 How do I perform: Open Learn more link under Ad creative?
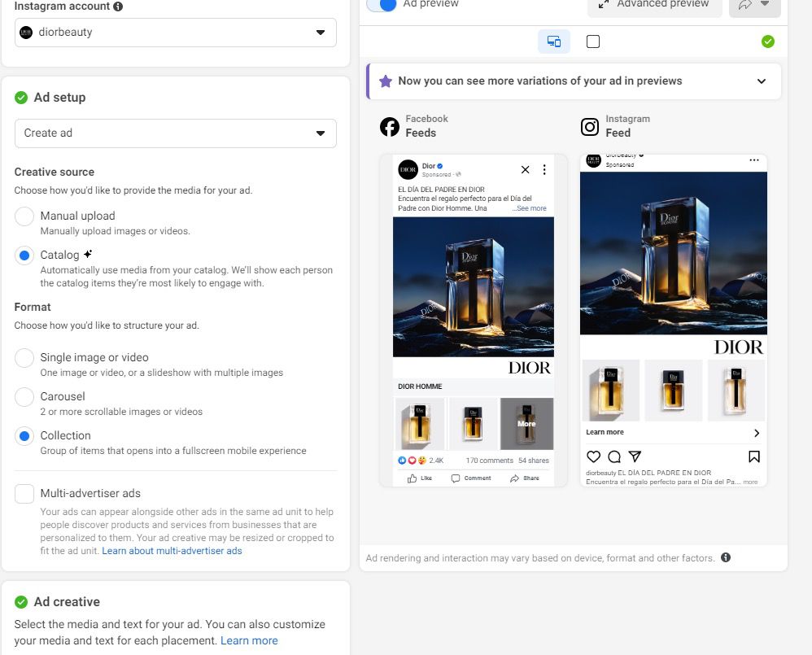[x=249, y=640]
